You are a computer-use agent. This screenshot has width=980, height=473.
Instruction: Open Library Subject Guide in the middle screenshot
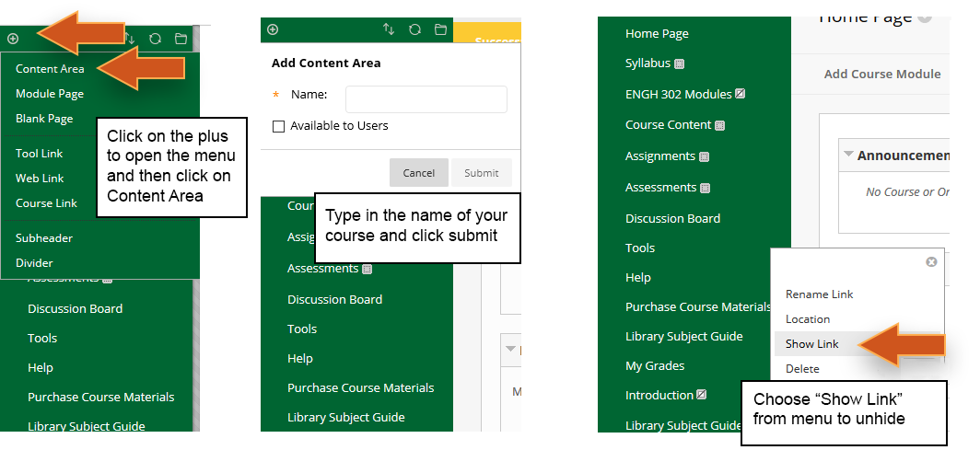pos(346,417)
